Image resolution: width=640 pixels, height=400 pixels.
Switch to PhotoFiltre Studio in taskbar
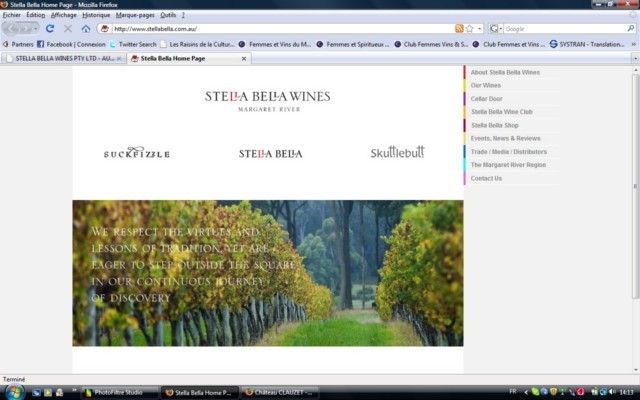click(120, 393)
